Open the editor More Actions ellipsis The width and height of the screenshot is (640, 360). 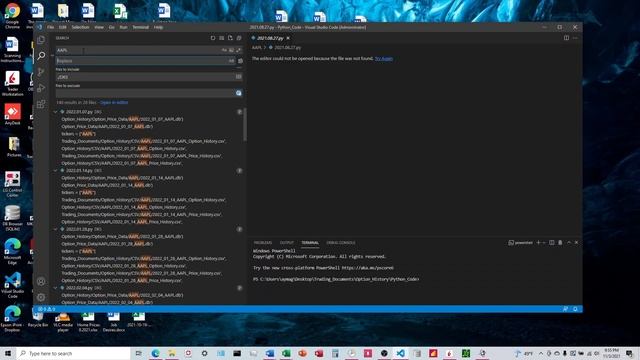pos(575,38)
